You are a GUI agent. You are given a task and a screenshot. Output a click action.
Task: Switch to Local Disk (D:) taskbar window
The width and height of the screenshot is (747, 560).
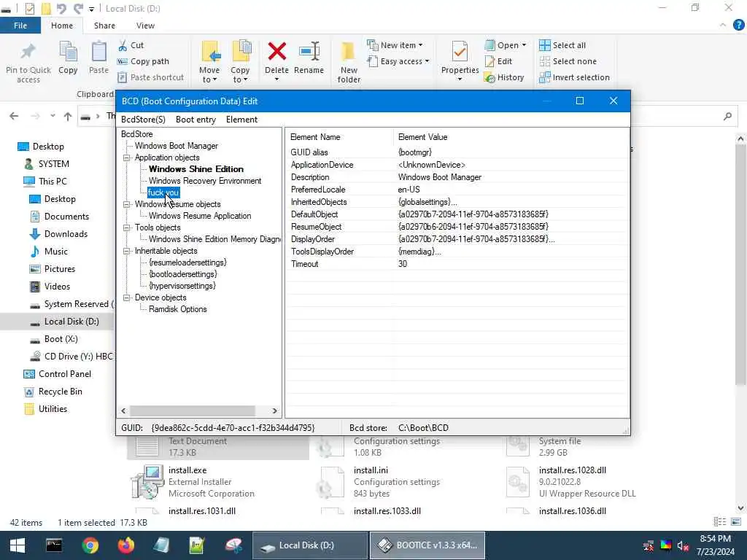[x=309, y=545]
